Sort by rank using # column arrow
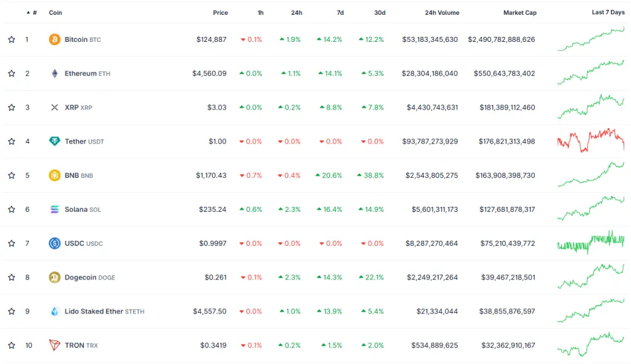The height and width of the screenshot is (364, 631). (x=28, y=12)
